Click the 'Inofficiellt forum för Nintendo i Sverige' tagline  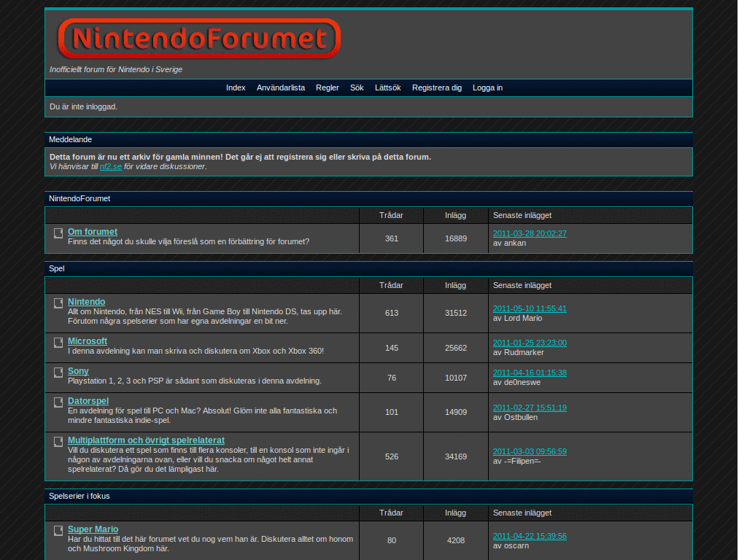pyautogui.click(x=116, y=69)
